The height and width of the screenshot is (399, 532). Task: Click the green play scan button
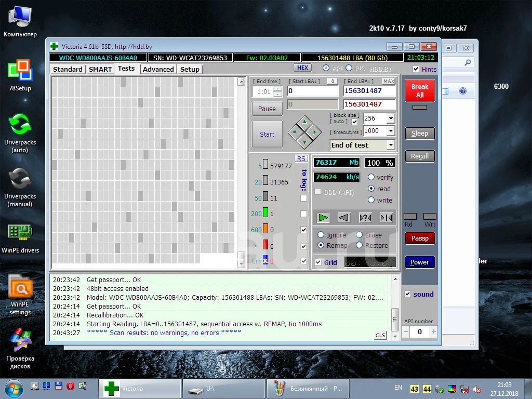click(323, 218)
